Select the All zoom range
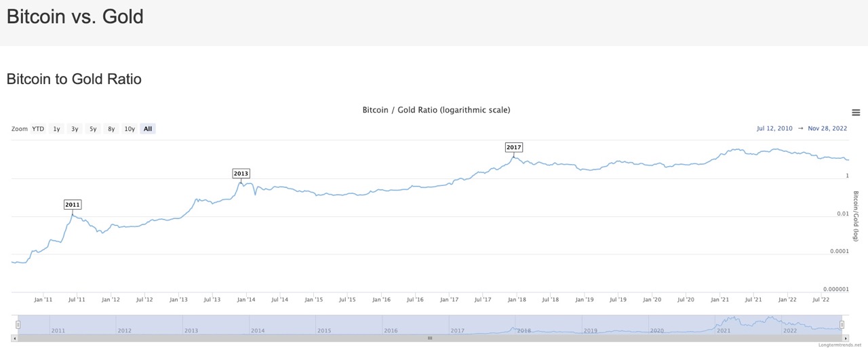 click(148, 129)
